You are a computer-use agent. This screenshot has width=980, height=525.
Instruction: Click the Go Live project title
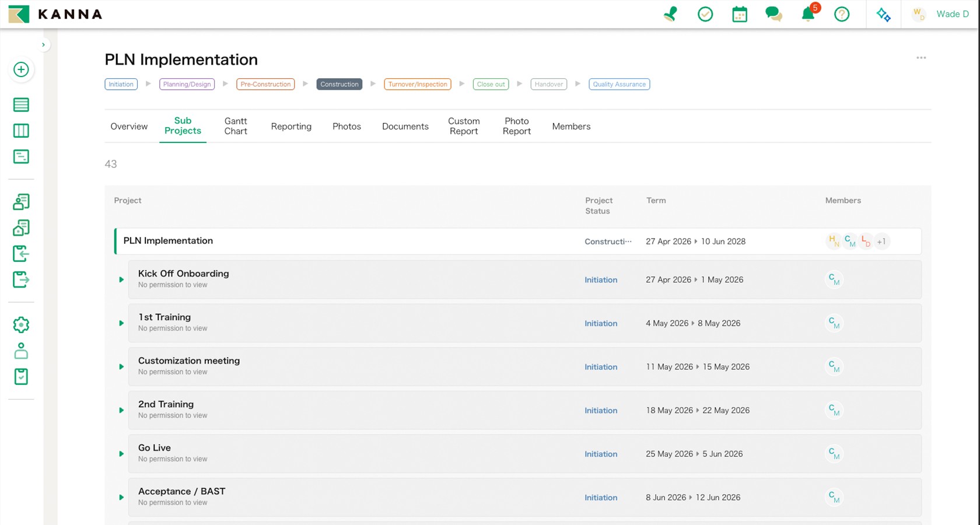click(x=155, y=448)
